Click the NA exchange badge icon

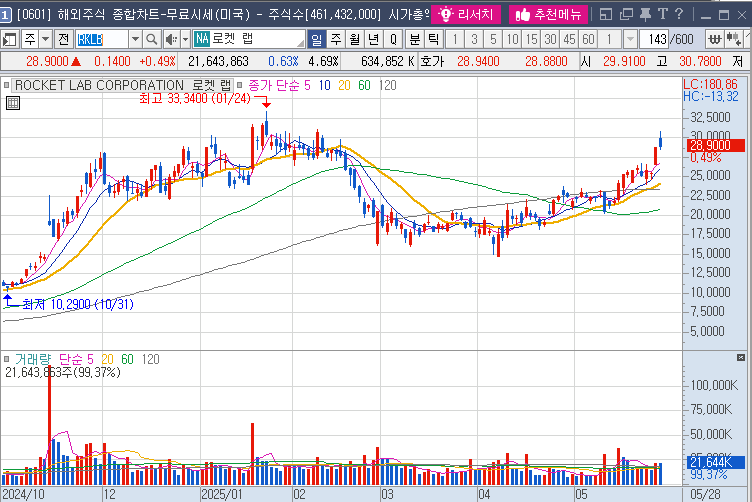[202, 39]
